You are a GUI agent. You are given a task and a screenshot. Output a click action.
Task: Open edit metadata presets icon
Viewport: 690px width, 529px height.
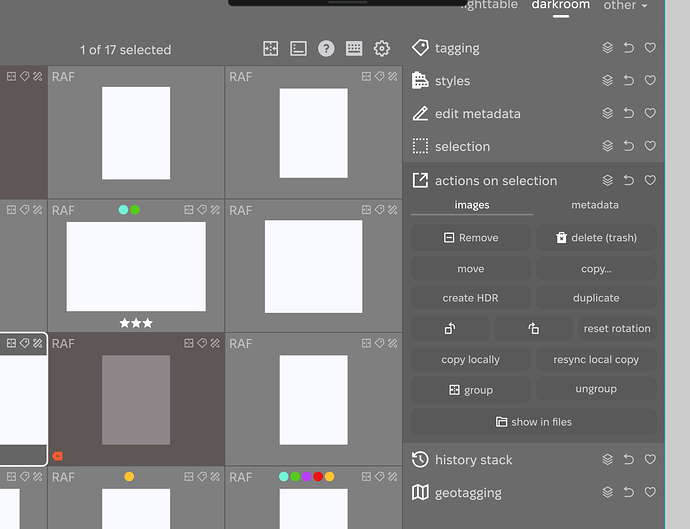(x=607, y=113)
